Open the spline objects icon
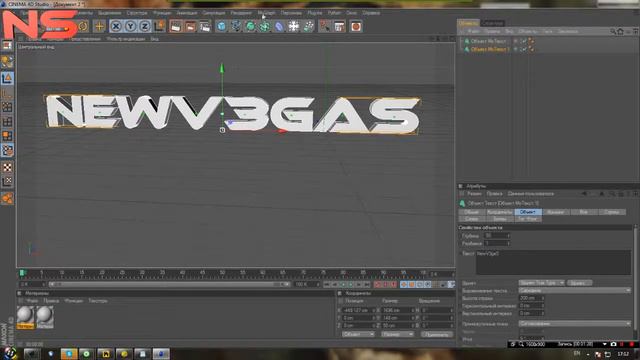The width and height of the screenshot is (640, 360). (x=236, y=27)
